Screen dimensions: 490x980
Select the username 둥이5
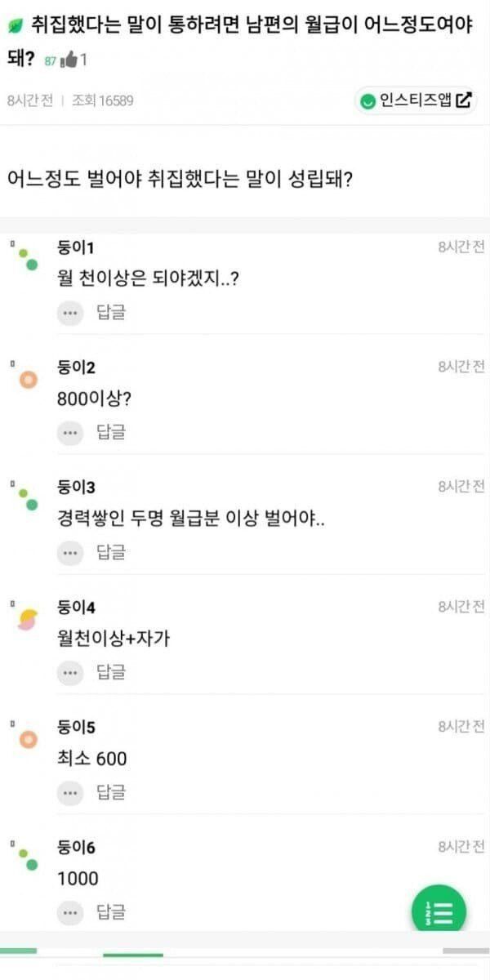(x=76, y=728)
